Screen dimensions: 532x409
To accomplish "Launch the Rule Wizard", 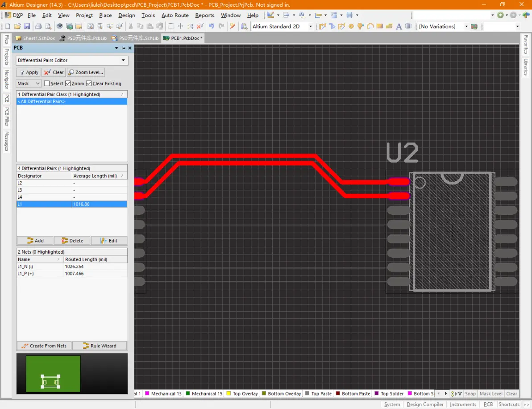I will point(100,346).
